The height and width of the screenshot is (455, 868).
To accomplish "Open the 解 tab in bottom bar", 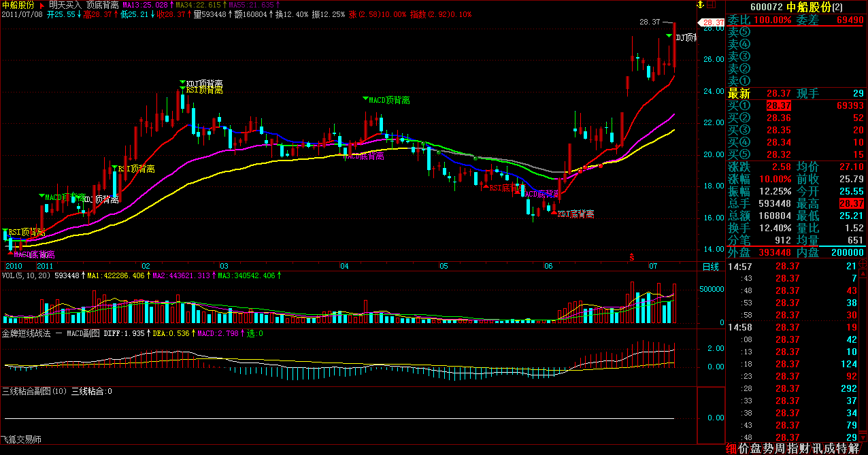I will [x=854, y=448].
